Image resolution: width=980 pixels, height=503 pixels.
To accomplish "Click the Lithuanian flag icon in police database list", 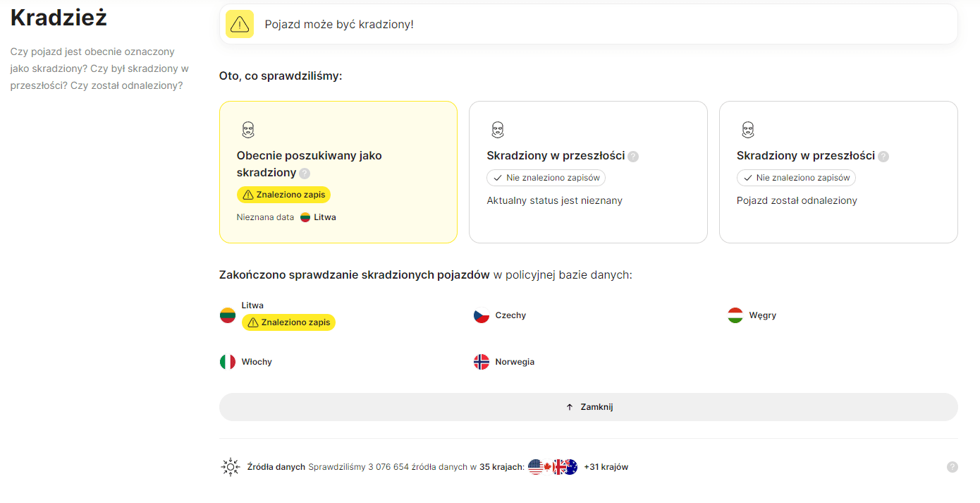I will pos(227,315).
